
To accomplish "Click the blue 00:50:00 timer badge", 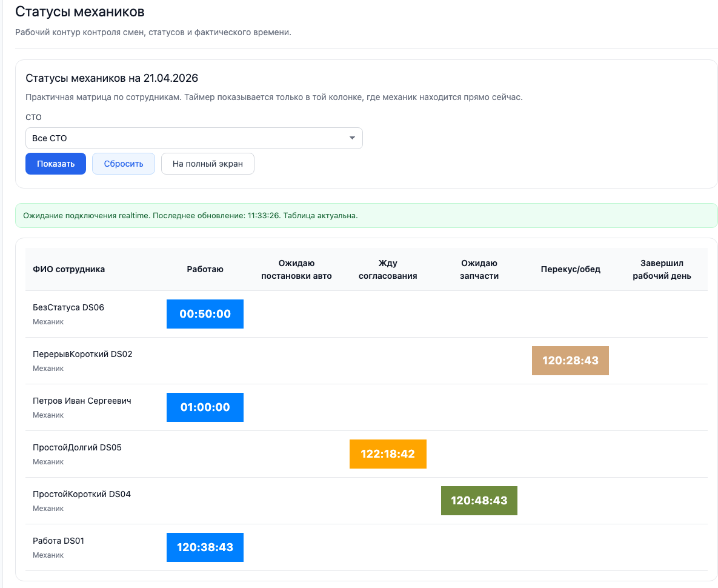I will click(205, 314).
